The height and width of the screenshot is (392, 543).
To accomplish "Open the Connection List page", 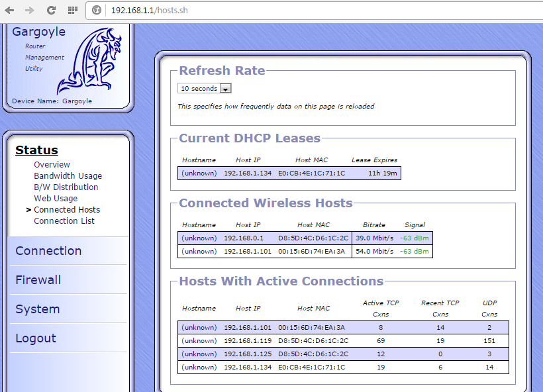I will coord(64,221).
